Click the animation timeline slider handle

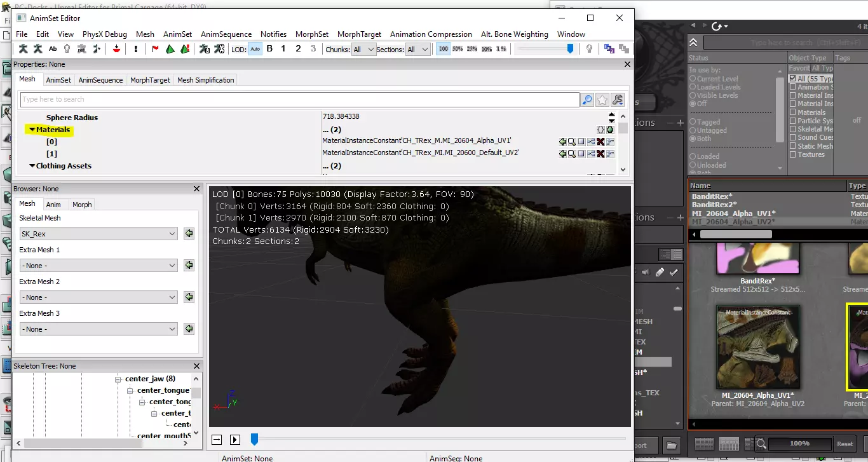[254, 439]
